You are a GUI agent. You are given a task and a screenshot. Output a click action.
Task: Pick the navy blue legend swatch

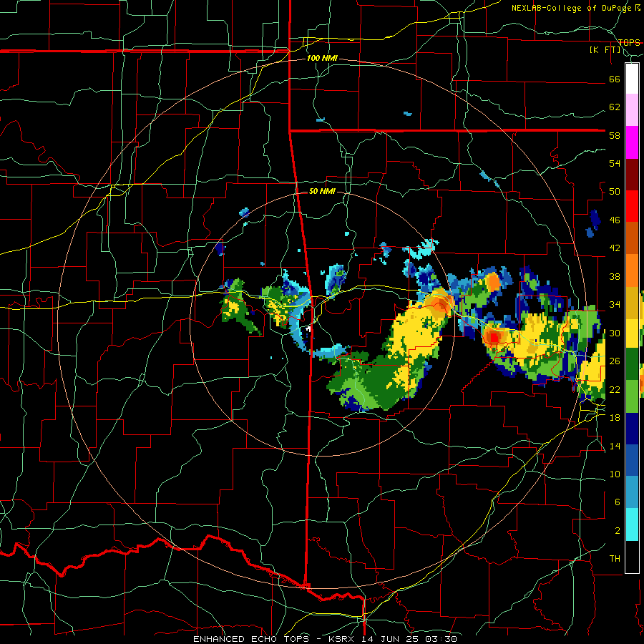[632, 429]
